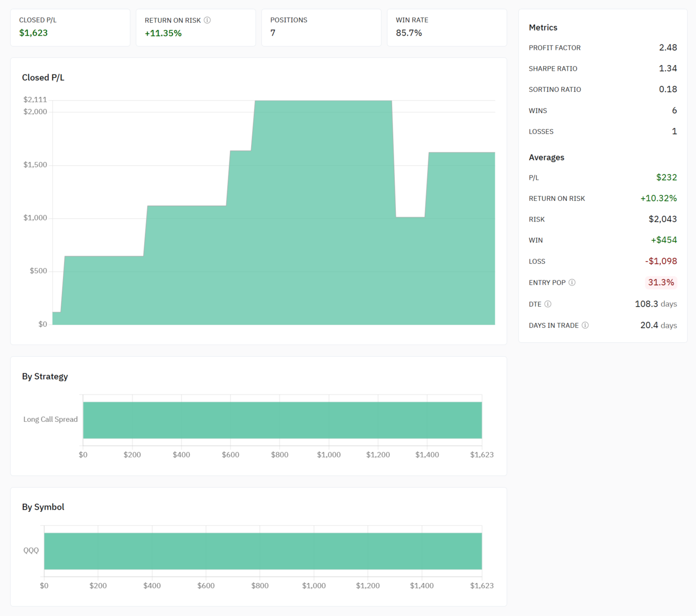This screenshot has height=616, width=696.
Task: Select the average Win value +$454
Action: (x=664, y=240)
